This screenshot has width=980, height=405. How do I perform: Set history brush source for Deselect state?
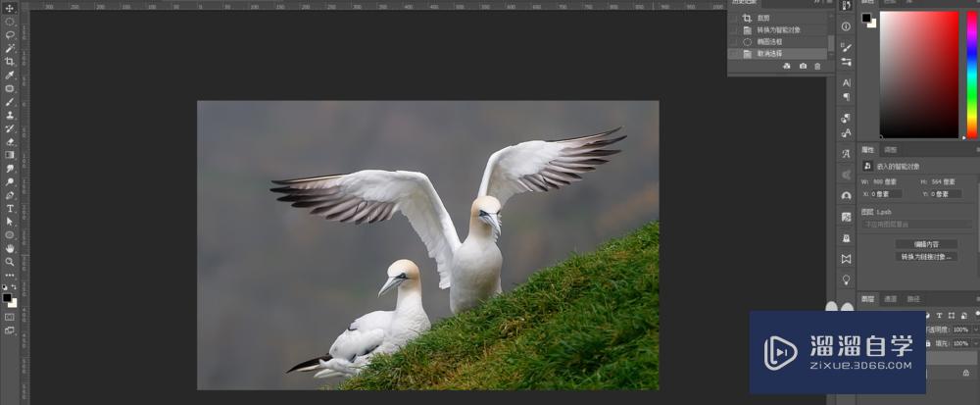734,54
